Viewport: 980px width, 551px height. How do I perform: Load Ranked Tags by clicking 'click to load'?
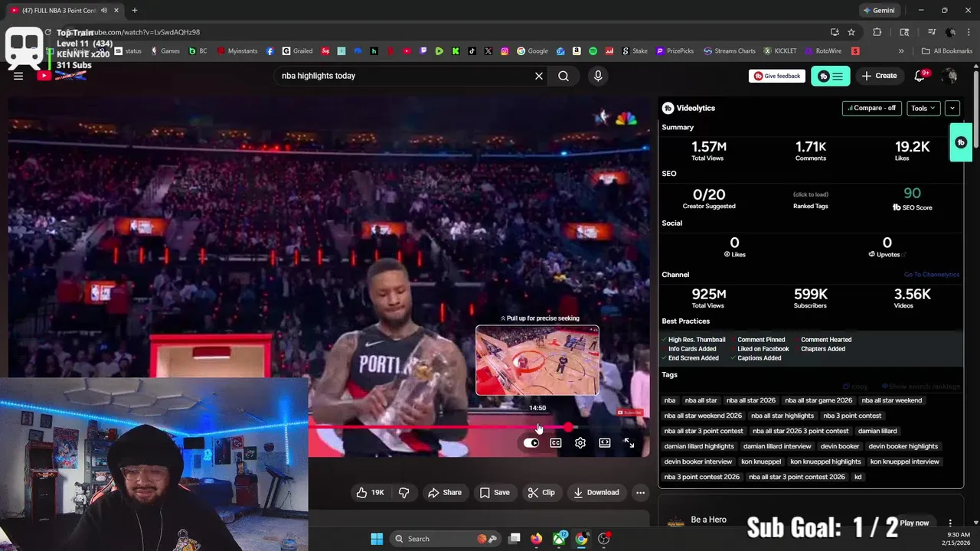point(810,194)
